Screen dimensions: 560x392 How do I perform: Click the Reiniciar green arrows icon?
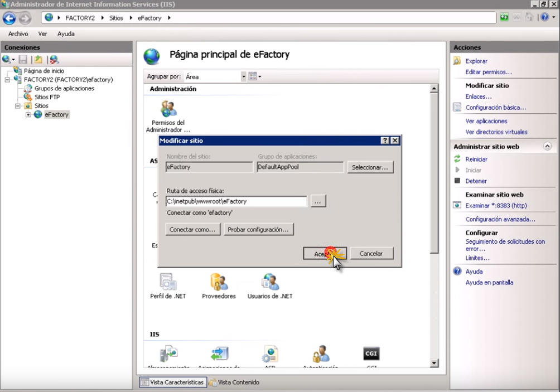click(457, 159)
